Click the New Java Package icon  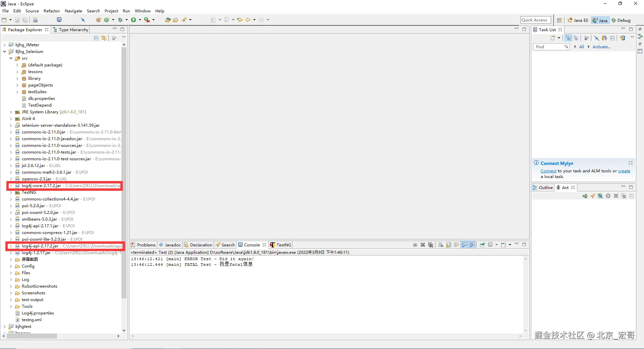coord(99,20)
